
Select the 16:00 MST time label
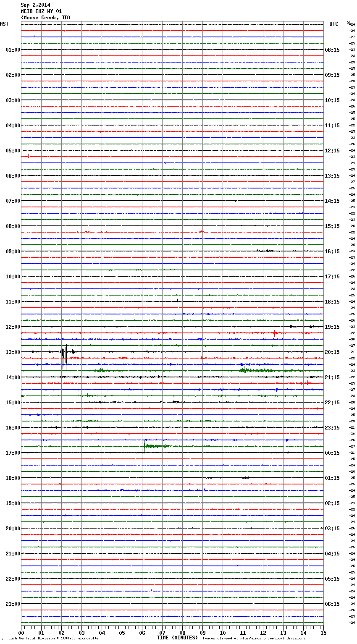(x=13, y=428)
